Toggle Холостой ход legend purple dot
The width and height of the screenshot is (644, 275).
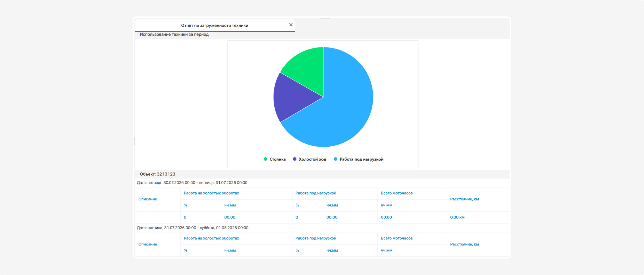point(294,159)
